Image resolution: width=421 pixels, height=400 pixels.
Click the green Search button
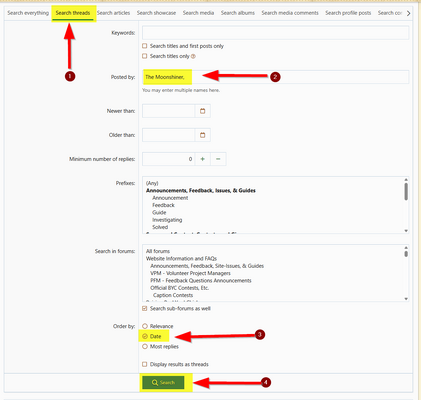pyautogui.click(x=163, y=382)
